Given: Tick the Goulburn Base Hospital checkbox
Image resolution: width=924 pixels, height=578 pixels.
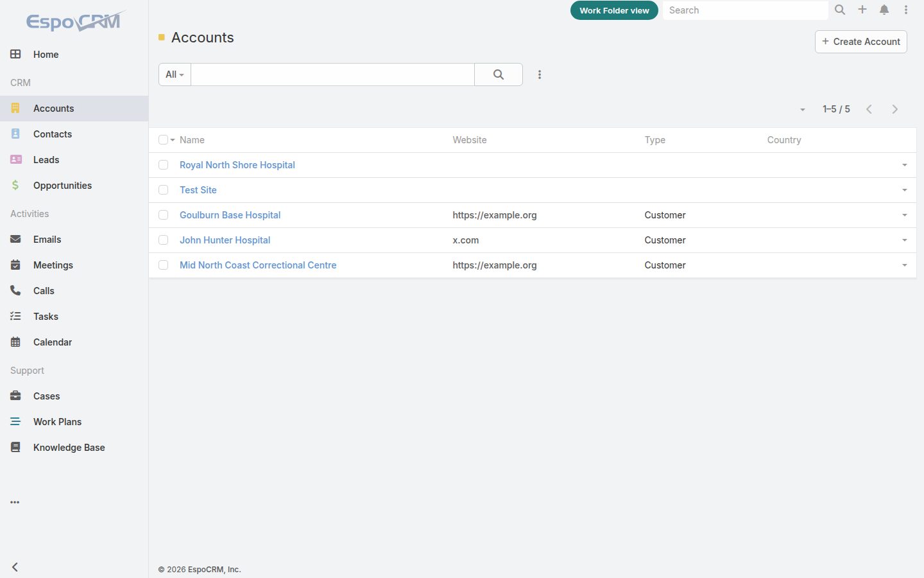Looking at the screenshot, I should (163, 215).
